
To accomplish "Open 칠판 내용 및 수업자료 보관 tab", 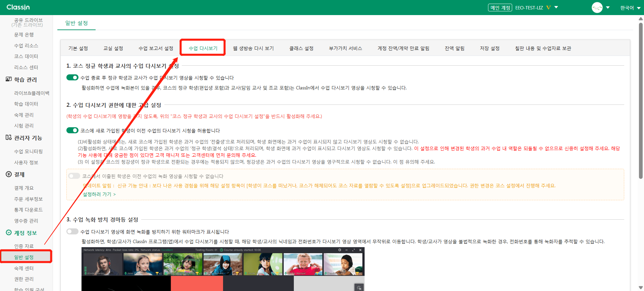I will (x=543, y=48).
